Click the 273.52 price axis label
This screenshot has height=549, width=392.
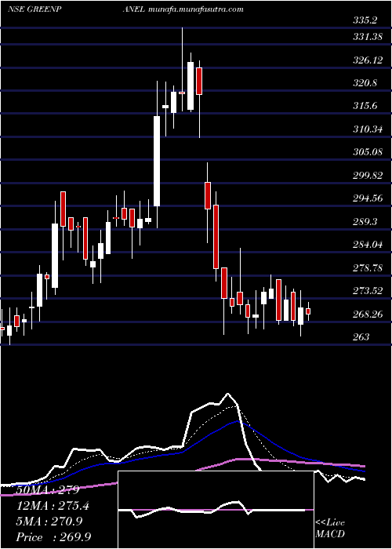click(x=368, y=291)
